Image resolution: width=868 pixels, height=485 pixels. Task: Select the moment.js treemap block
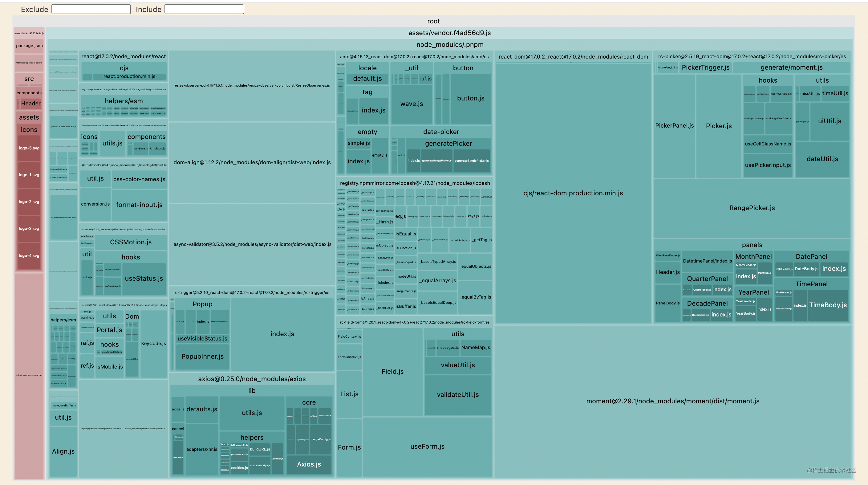click(673, 401)
